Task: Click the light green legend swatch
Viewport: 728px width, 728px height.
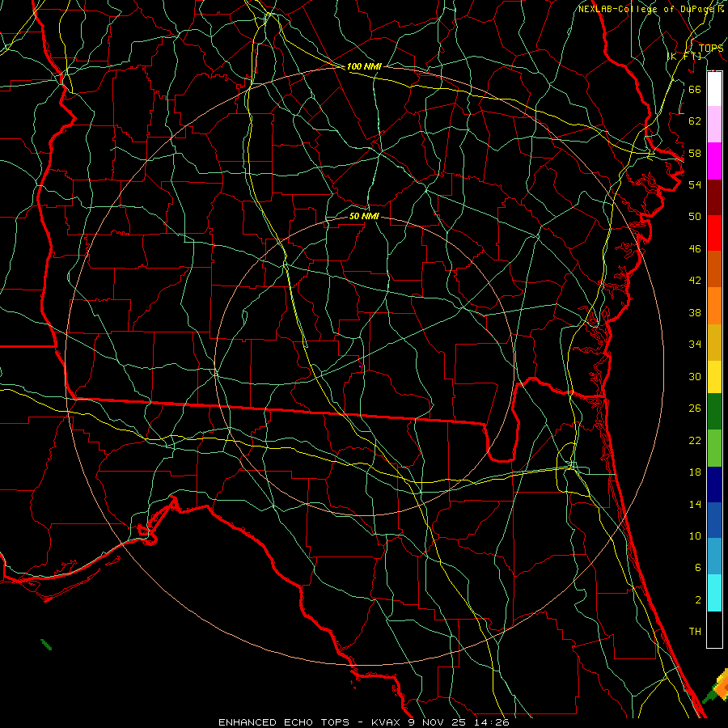Action: 714,448
